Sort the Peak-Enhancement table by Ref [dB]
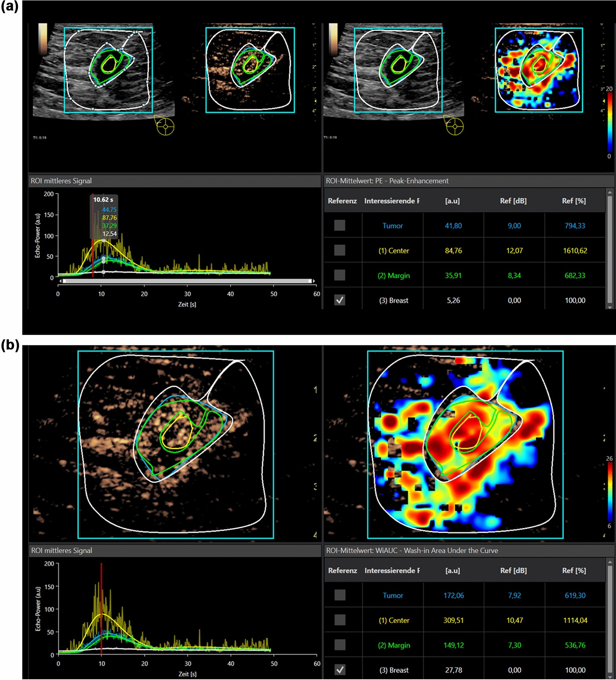The height and width of the screenshot is (680, 616). pos(513,201)
